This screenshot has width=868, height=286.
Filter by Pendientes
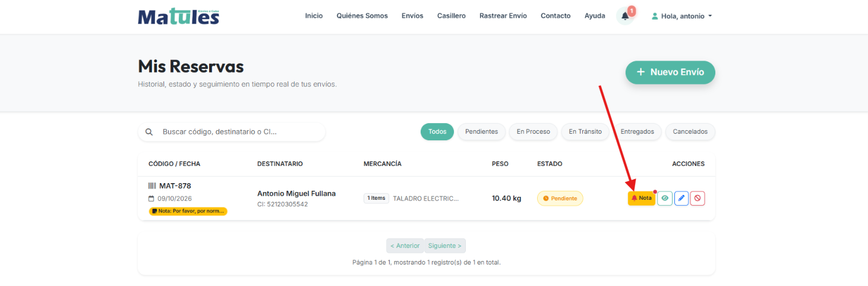click(481, 132)
